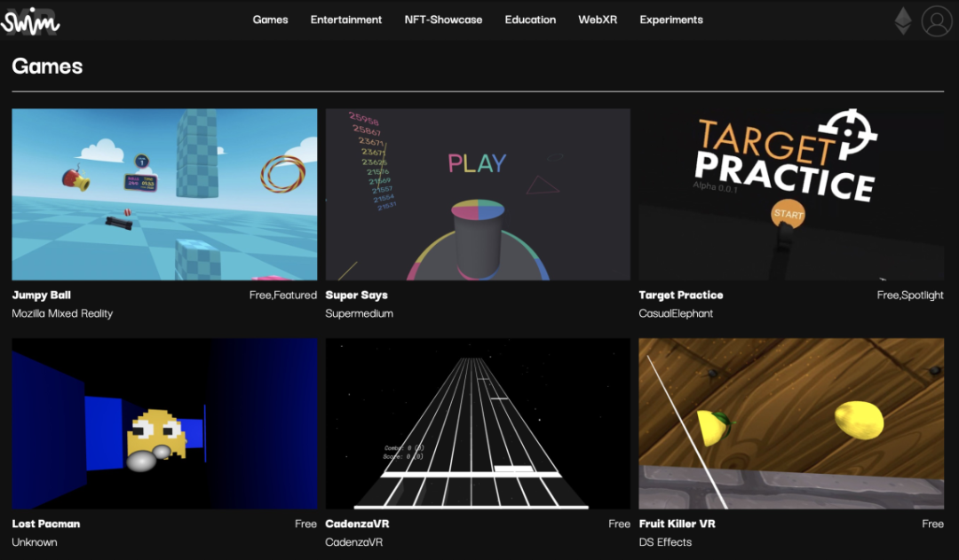The width and height of the screenshot is (959, 560).
Task: Open the CadenzaVR game thumbnail
Action: (478, 423)
